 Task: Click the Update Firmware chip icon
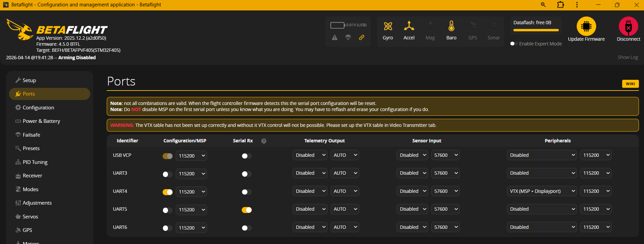point(586,26)
